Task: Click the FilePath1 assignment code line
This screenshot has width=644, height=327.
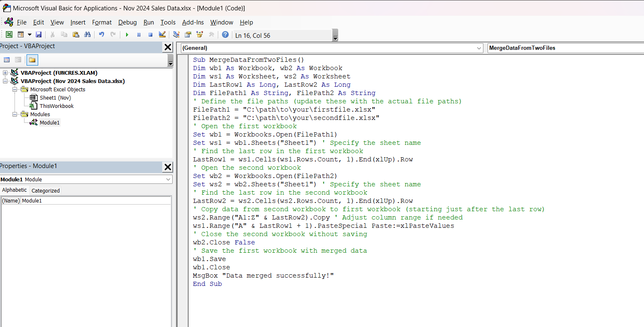Action: (x=284, y=110)
